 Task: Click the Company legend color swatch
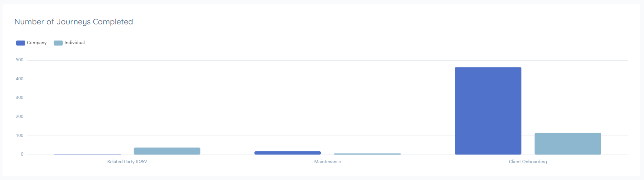coord(20,43)
